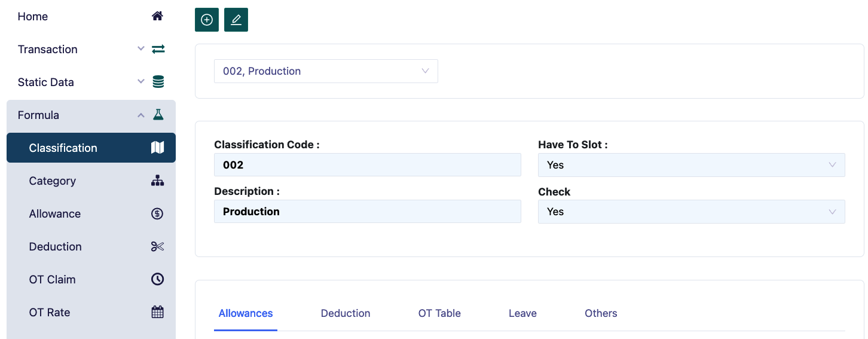868x339 pixels.
Task: Select the Others tab
Action: pos(601,313)
